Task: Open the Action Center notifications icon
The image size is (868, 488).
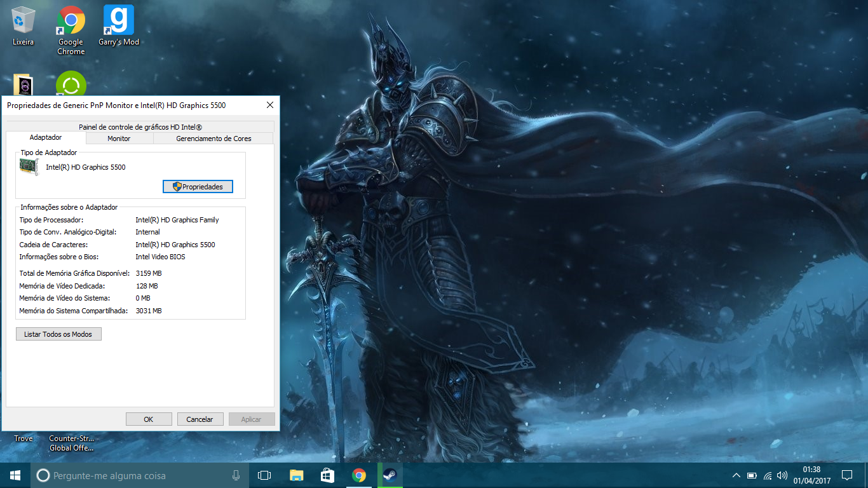Action: 847,475
